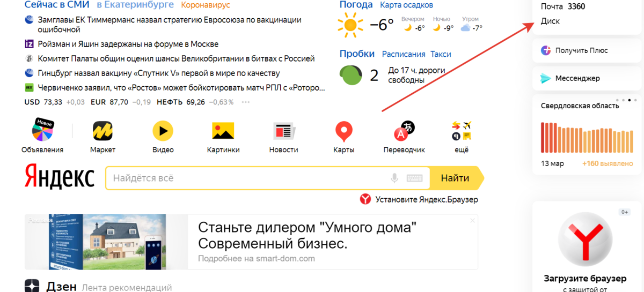Click the Получить Плюс icon
Image resolution: width=644 pixels, height=292 pixels.
546,50
